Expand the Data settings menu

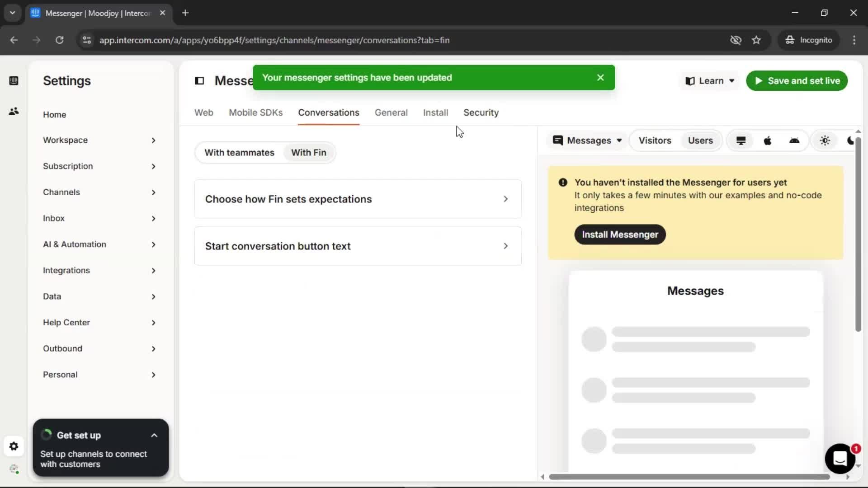tap(99, 297)
